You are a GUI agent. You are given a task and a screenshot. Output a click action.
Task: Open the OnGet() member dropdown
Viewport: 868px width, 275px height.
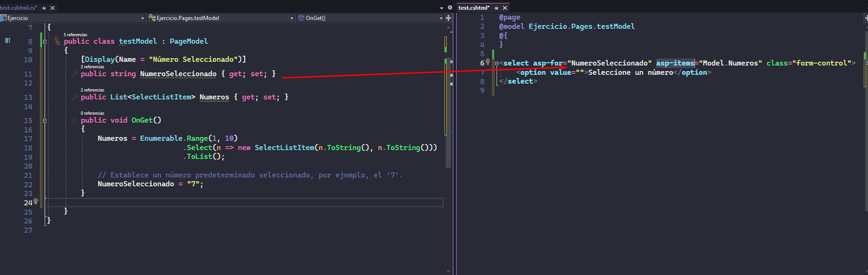(x=441, y=18)
